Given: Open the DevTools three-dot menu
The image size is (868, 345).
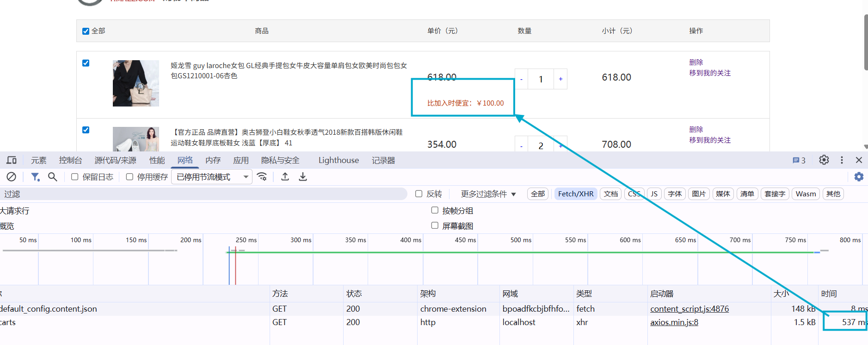Looking at the screenshot, I should coord(842,160).
